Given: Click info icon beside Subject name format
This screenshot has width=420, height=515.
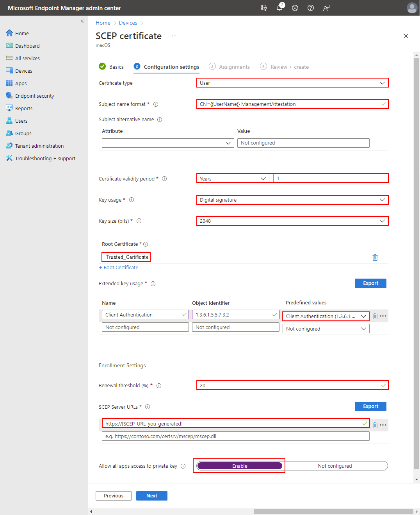Looking at the screenshot, I should 156,104.
